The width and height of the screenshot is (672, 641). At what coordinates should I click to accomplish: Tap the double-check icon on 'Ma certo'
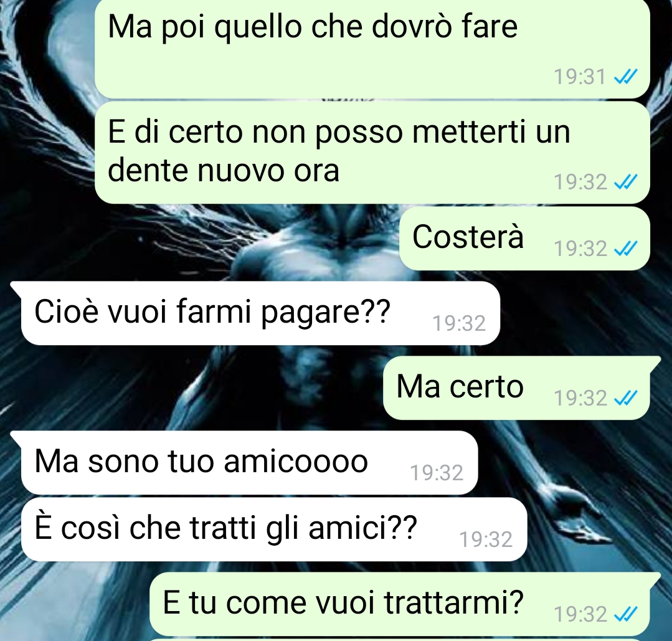click(x=625, y=398)
